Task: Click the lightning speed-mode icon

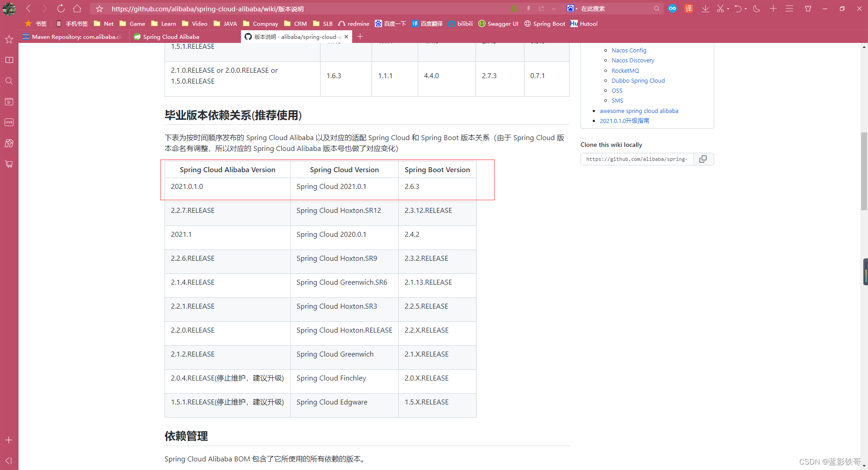Action: pyautogui.click(x=528, y=9)
